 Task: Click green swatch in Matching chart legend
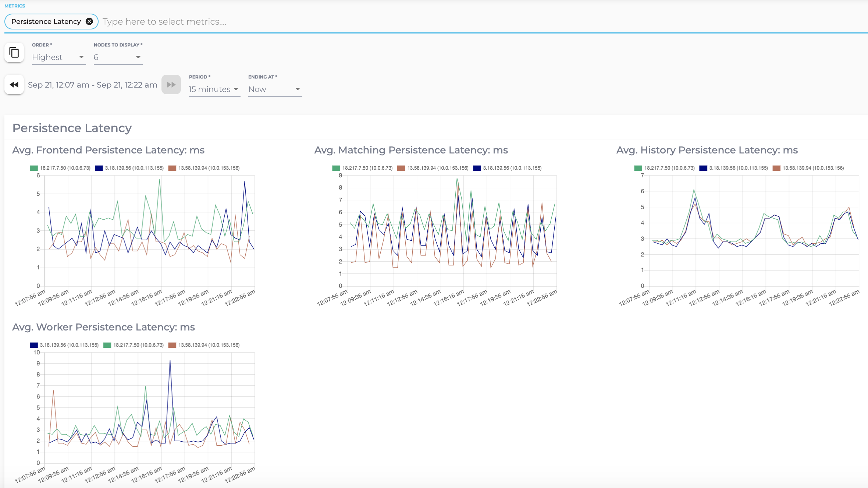[x=336, y=168]
